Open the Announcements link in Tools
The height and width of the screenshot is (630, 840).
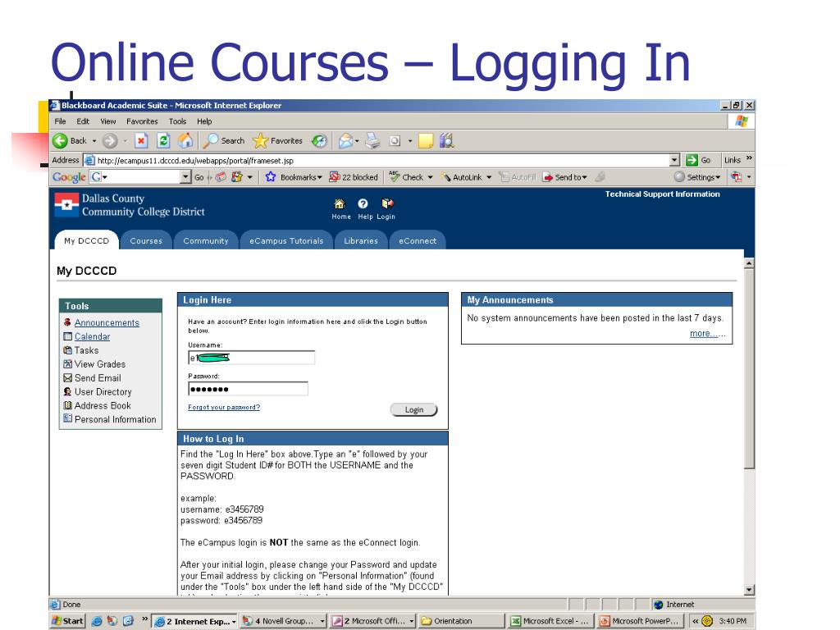[107, 322]
